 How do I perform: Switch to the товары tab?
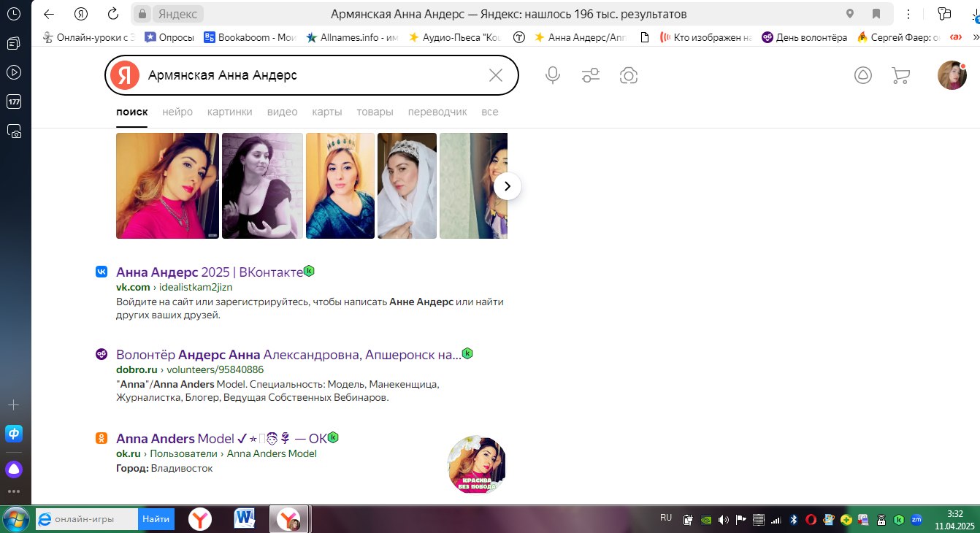(x=375, y=112)
